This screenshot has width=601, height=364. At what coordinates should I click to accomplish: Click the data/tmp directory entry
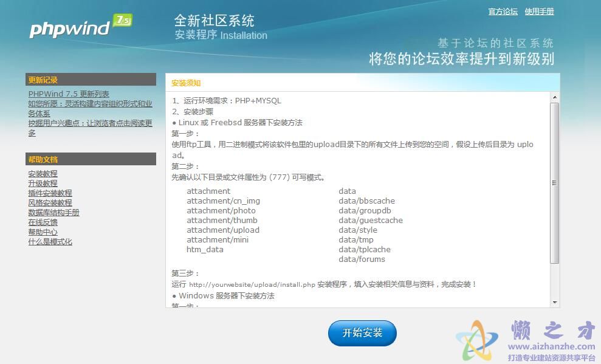[x=355, y=240]
